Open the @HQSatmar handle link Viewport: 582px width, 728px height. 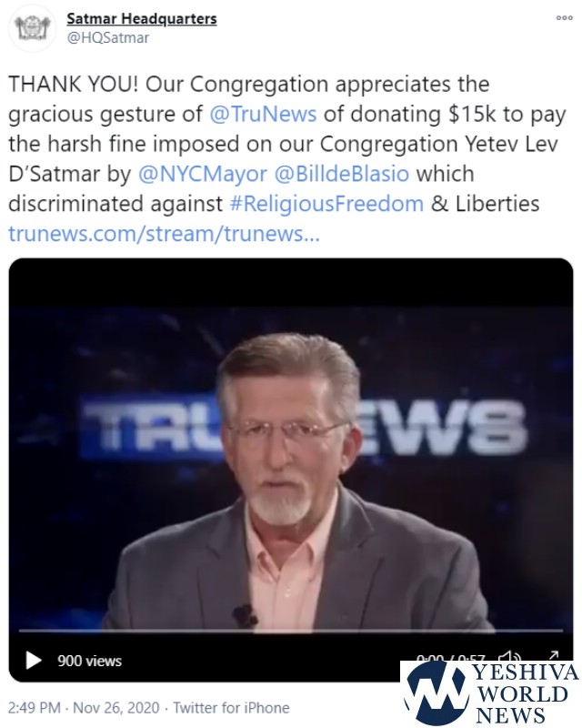tap(107, 37)
